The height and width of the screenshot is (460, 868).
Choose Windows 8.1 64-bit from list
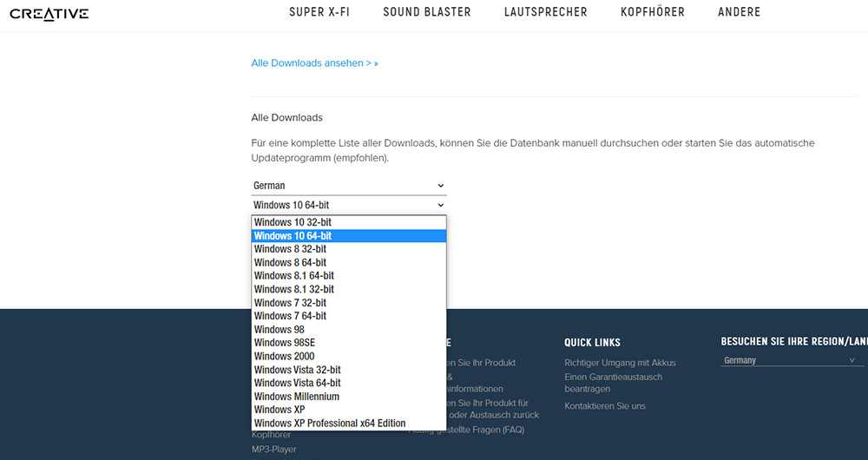point(293,276)
